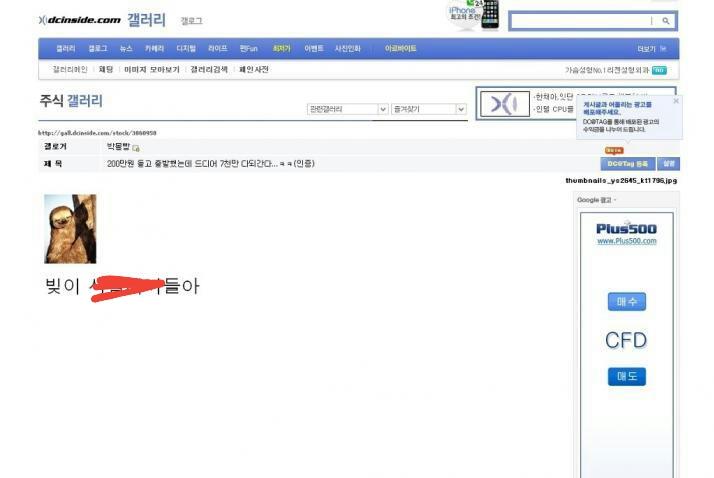Viewport: 714px width, 478px height.
Task: Expand the 더보기 menu in blue navbar
Action: tap(651, 49)
